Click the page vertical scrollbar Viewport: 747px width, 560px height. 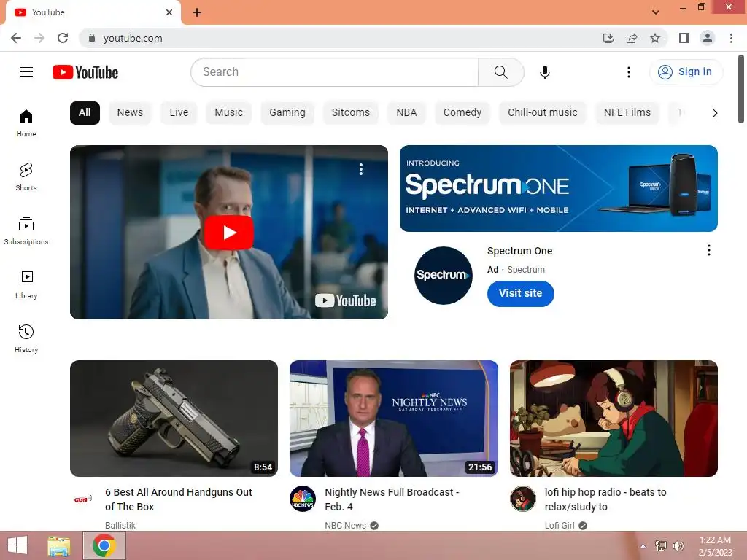coord(741,89)
